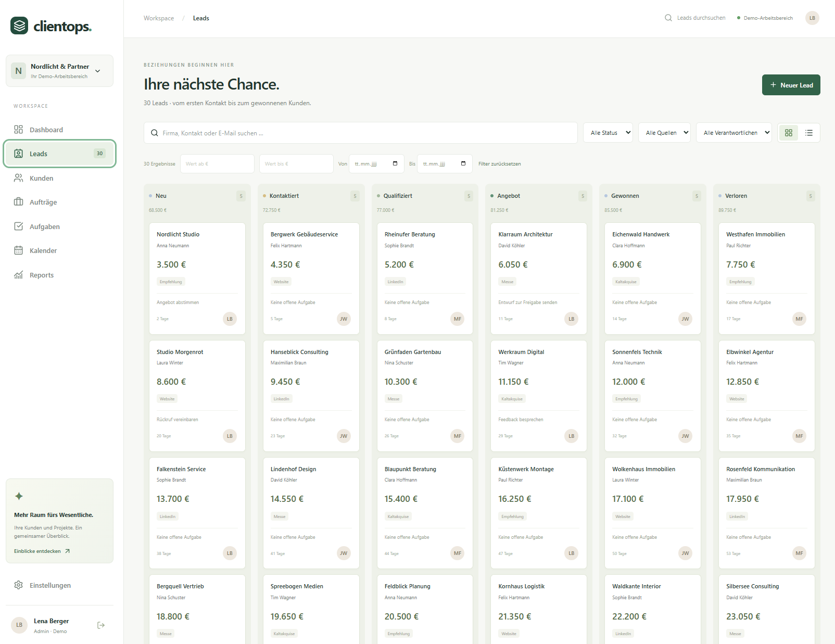The width and height of the screenshot is (835, 644).
Task: Open the LB user avatar in the header
Action: (812, 18)
